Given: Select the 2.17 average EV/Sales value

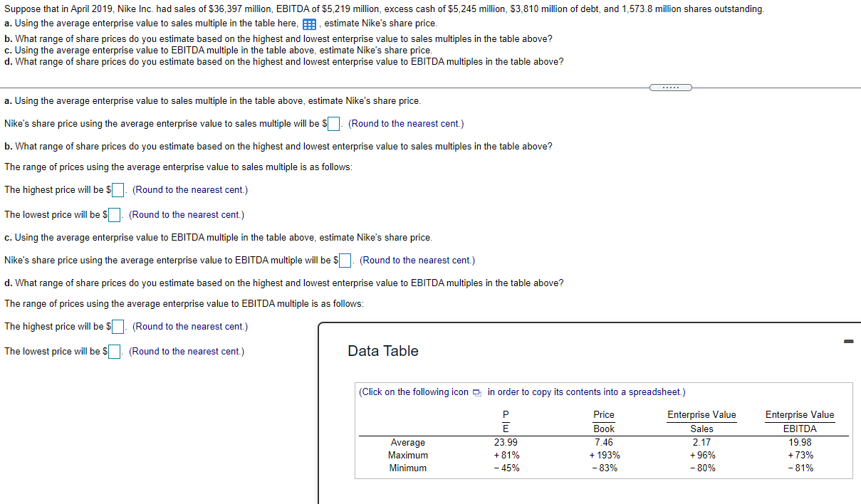Looking at the screenshot, I should 701,442.
